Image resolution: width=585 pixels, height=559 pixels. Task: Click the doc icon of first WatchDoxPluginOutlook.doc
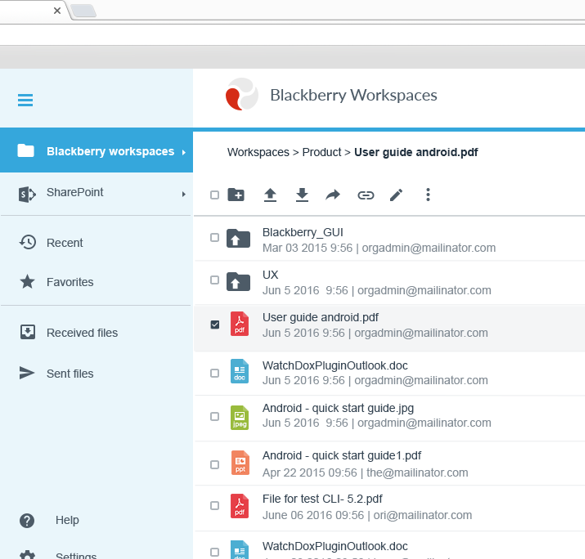[240, 372]
